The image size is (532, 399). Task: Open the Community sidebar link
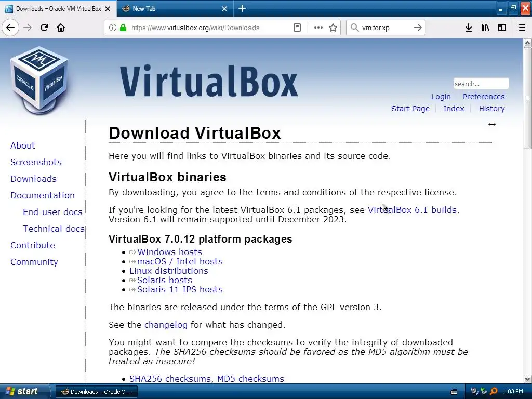pyautogui.click(x=34, y=262)
